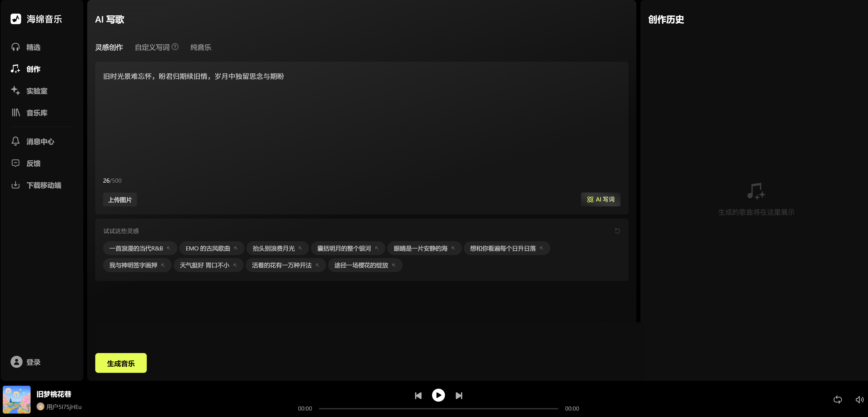Image resolution: width=868 pixels, height=417 pixels.
Task: Click the 创作历史 heading
Action: (666, 20)
